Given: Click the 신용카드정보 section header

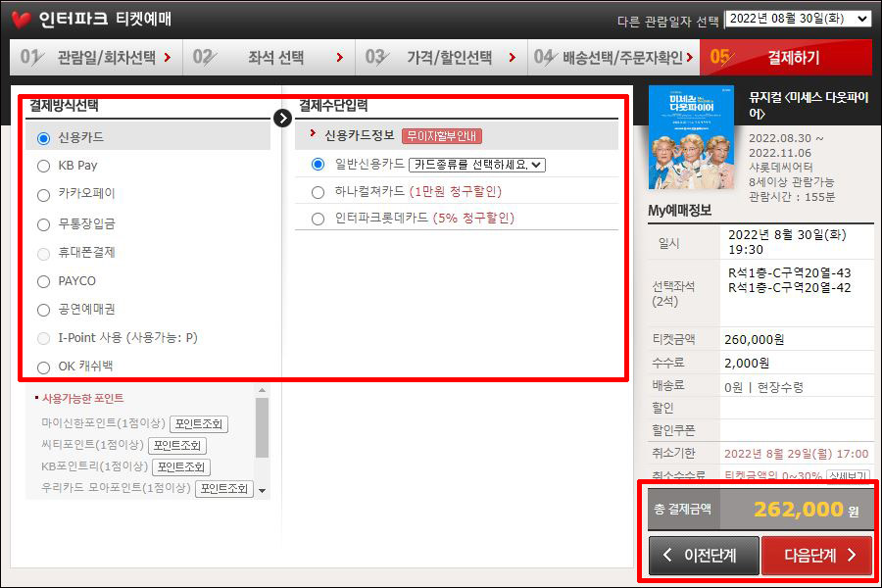Looking at the screenshot, I should point(360,135).
